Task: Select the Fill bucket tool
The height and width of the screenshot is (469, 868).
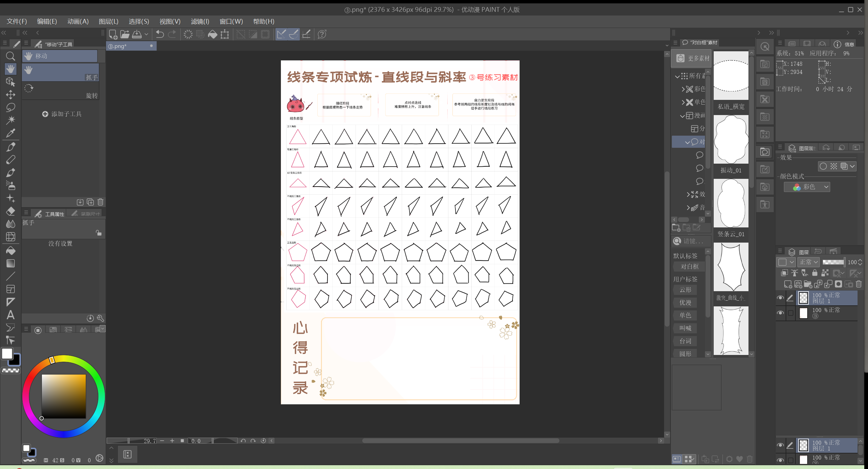Action: click(10, 250)
